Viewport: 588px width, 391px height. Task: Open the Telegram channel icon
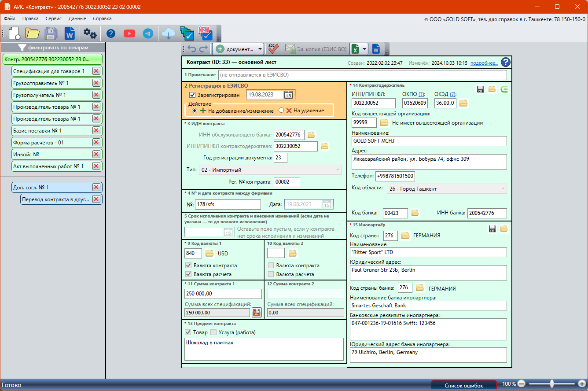[148, 33]
